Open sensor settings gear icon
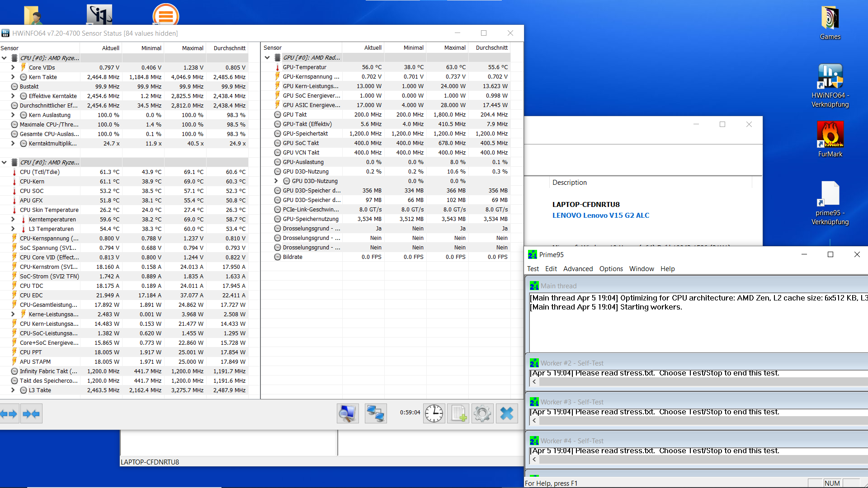The height and width of the screenshot is (488, 868). click(x=482, y=413)
